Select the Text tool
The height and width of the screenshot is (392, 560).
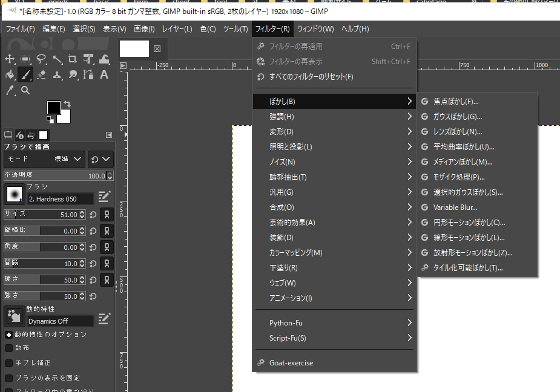104,74
